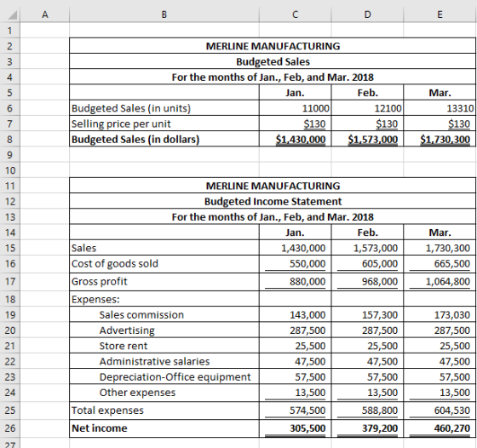Click the 'Jan.' header in row 14

(295, 232)
